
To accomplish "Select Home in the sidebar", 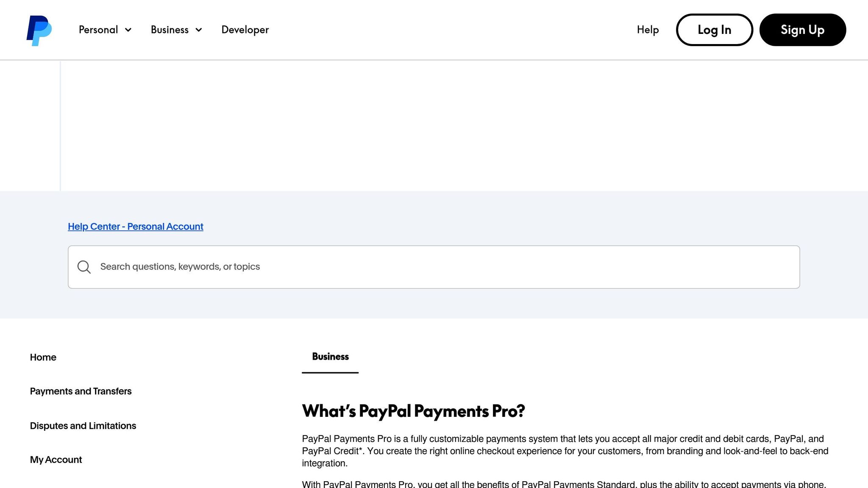I will pyautogui.click(x=43, y=357).
